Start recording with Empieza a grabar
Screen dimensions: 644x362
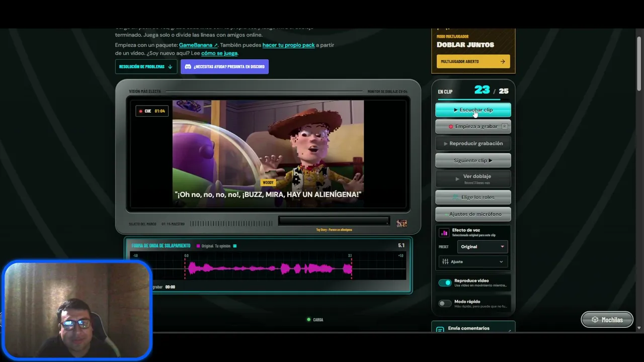tap(473, 126)
